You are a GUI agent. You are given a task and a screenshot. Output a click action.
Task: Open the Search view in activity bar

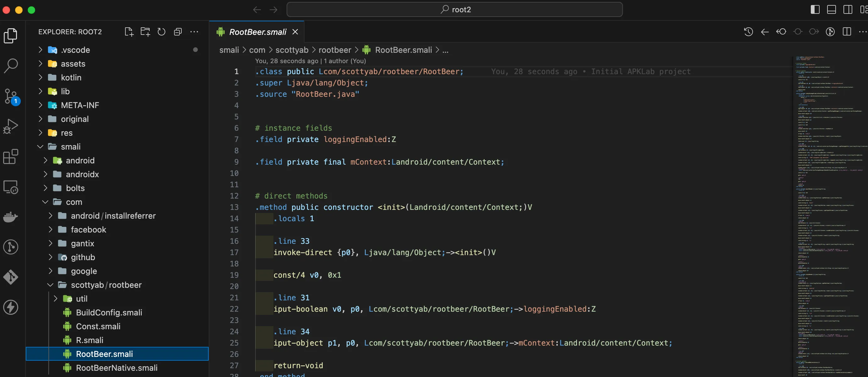[11, 66]
